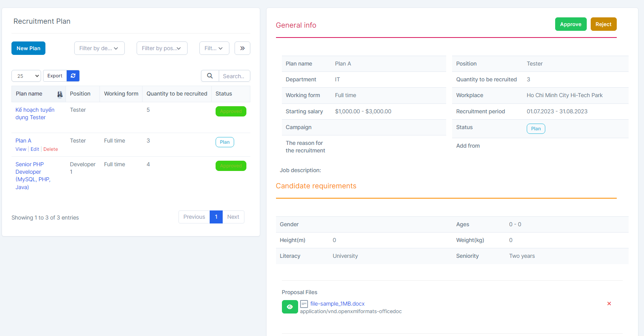Remove proposal file with red X
Image resolution: width=644 pixels, height=336 pixels.
609,304
